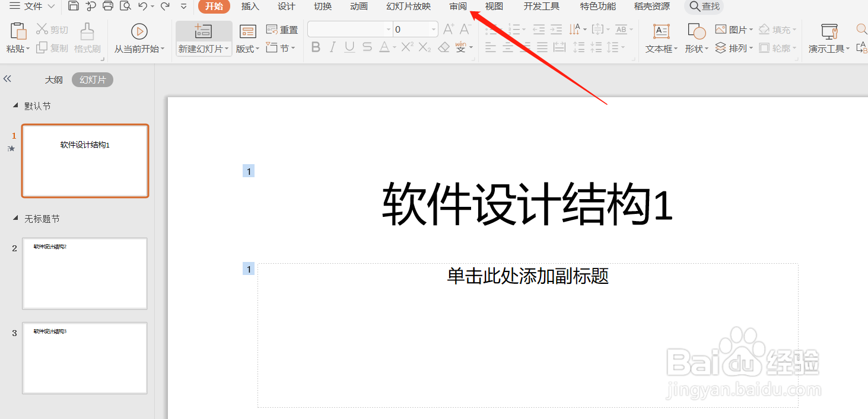Open the Transitions (切换) tab
Image resolution: width=868 pixels, height=419 pixels.
[323, 7]
